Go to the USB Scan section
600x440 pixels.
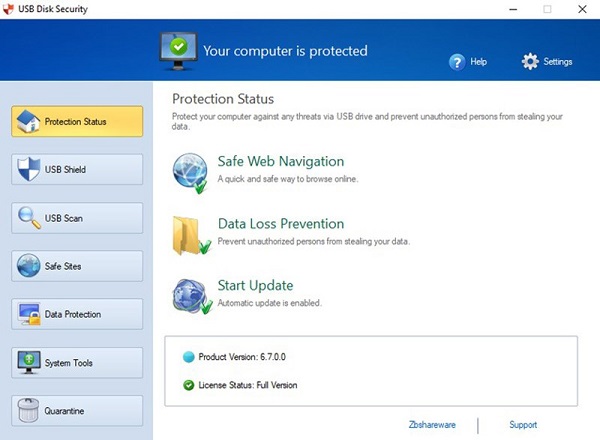coord(77,218)
